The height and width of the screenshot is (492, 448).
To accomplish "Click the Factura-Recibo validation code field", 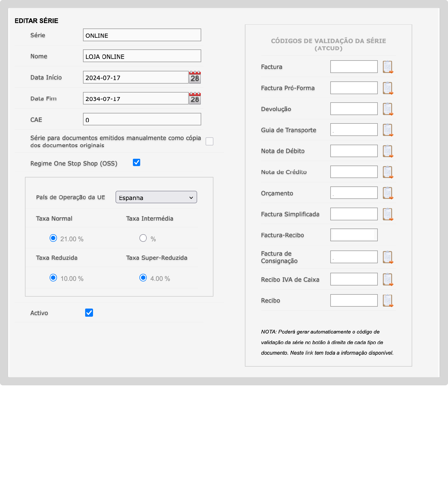I will pyautogui.click(x=354, y=235).
